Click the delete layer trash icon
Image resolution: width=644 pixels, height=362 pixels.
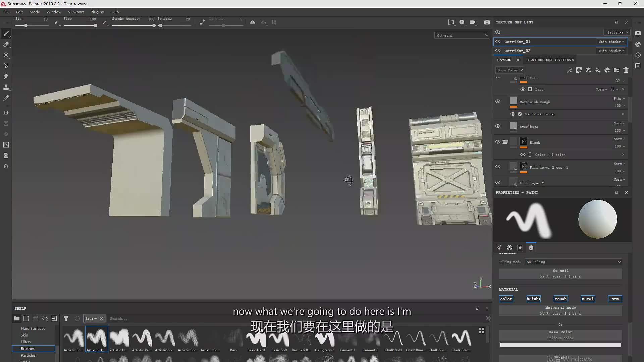[x=626, y=70]
